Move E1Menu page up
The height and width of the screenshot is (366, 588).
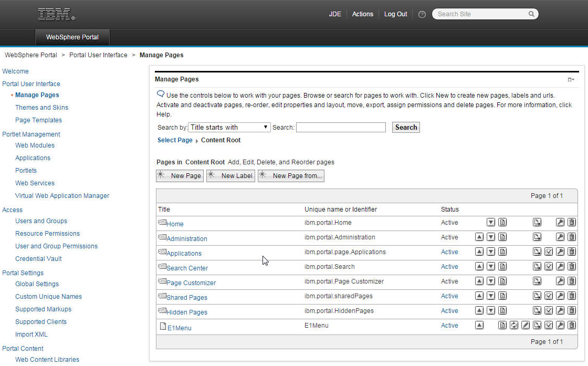479,325
